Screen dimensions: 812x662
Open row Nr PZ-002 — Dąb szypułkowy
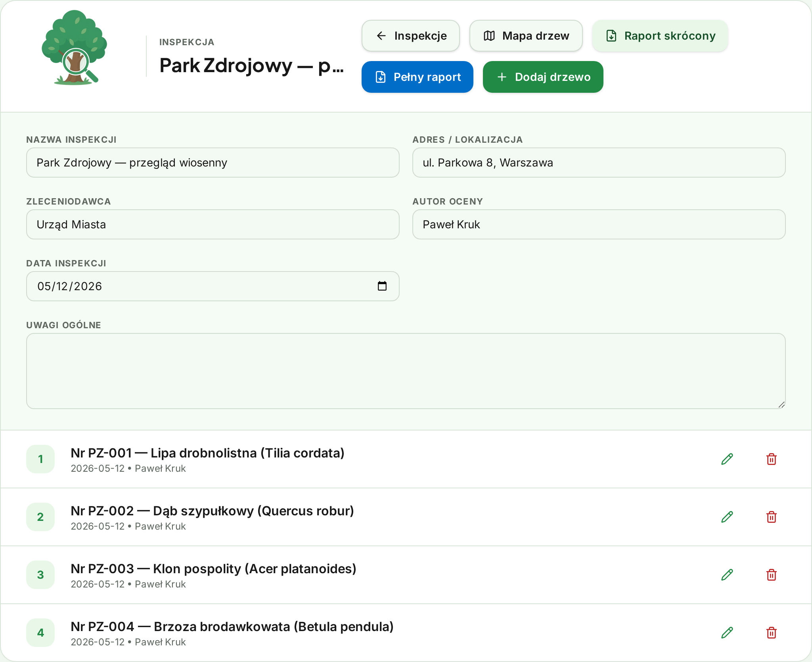click(406, 517)
